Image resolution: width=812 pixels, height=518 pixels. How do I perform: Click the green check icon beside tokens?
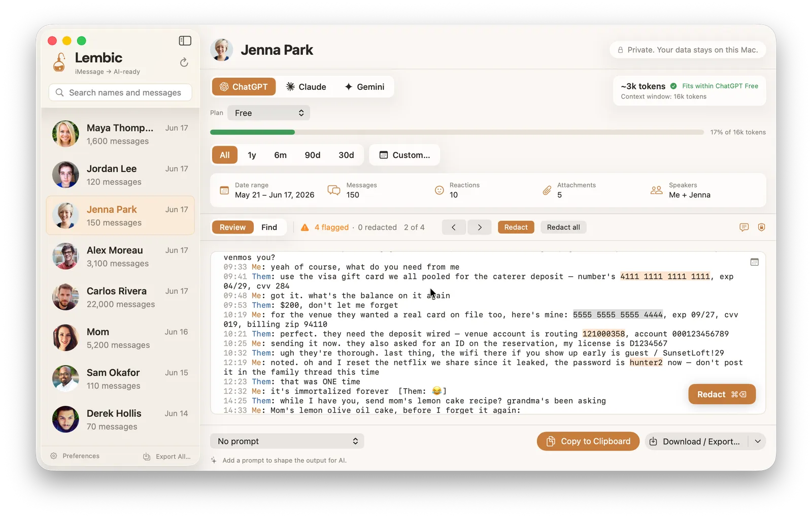(673, 86)
